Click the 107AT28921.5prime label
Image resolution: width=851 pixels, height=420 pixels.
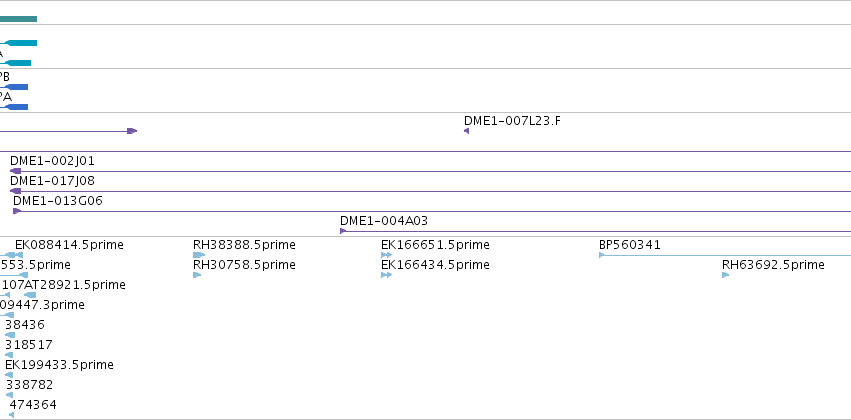coord(63,285)
